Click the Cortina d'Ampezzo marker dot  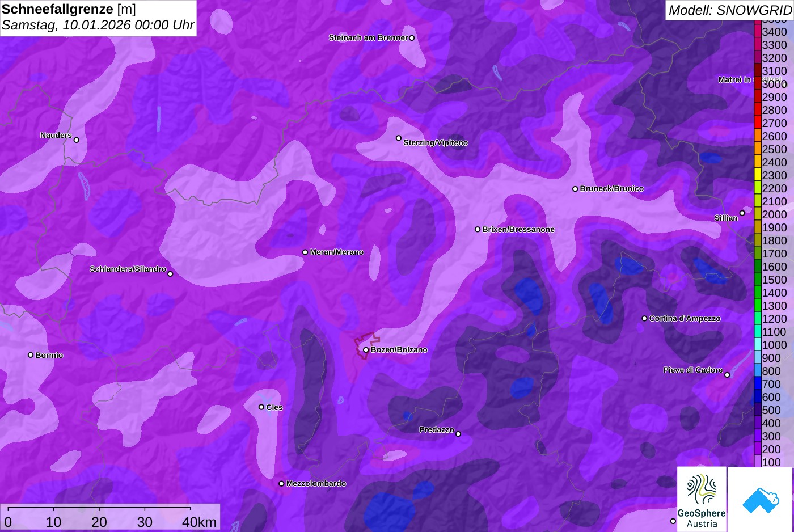[644, 319]
